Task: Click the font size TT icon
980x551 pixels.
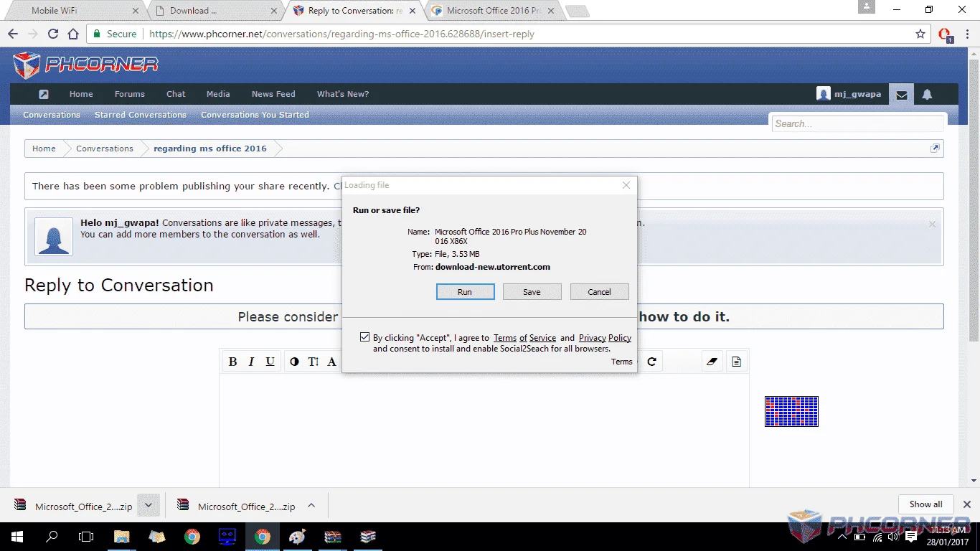Action: pyautogui.click(x=313, y=362)
